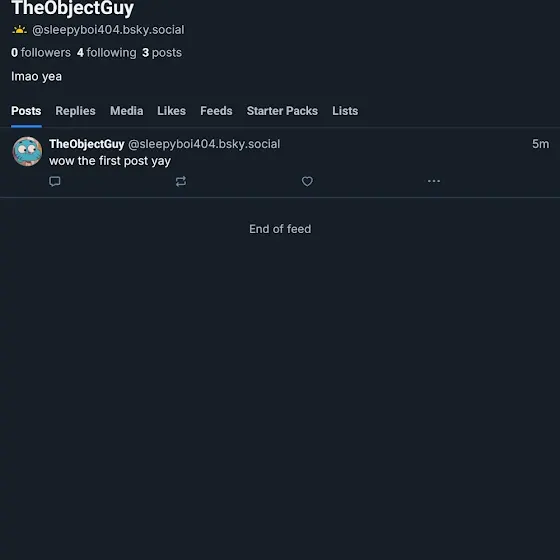
Task: Open the 4 following list
Action: pyautogui.click(x=106, y=53)
